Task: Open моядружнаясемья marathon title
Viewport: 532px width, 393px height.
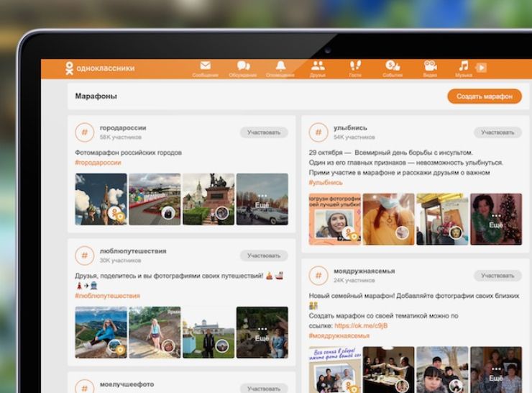Action: 364,271
